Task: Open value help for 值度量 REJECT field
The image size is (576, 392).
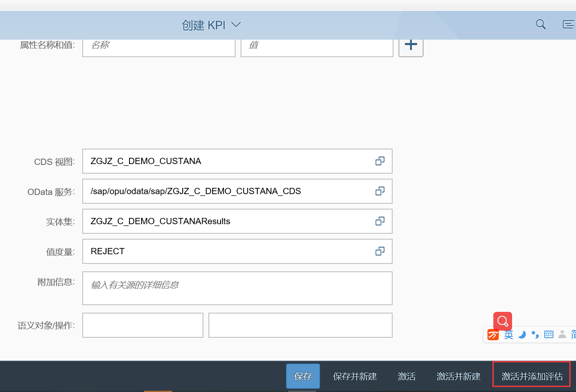Action: pos(380,251)
